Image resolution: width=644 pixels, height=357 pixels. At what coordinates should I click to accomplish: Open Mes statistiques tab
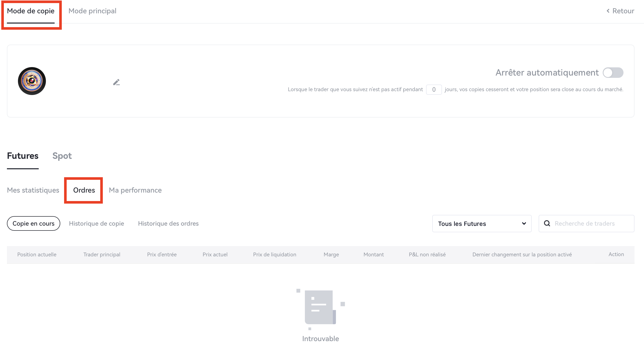[x=33, y=190]
